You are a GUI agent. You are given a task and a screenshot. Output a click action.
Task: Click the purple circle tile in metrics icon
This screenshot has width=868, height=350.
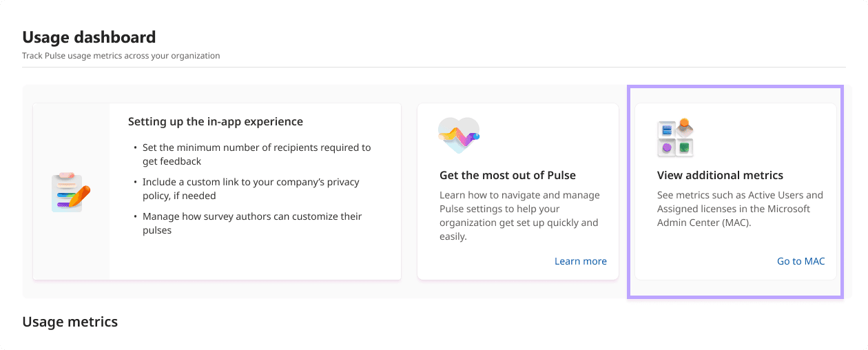pos(666,147)
